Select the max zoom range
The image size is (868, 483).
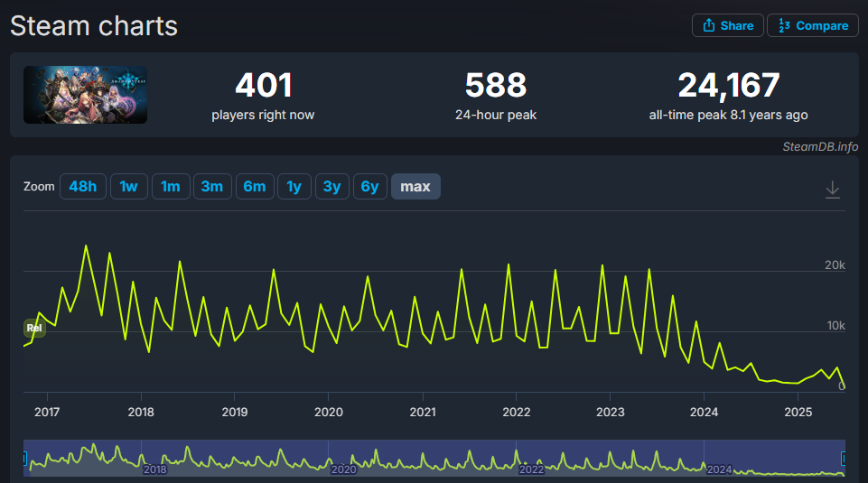pyautogui.click(x=415, y=187)
